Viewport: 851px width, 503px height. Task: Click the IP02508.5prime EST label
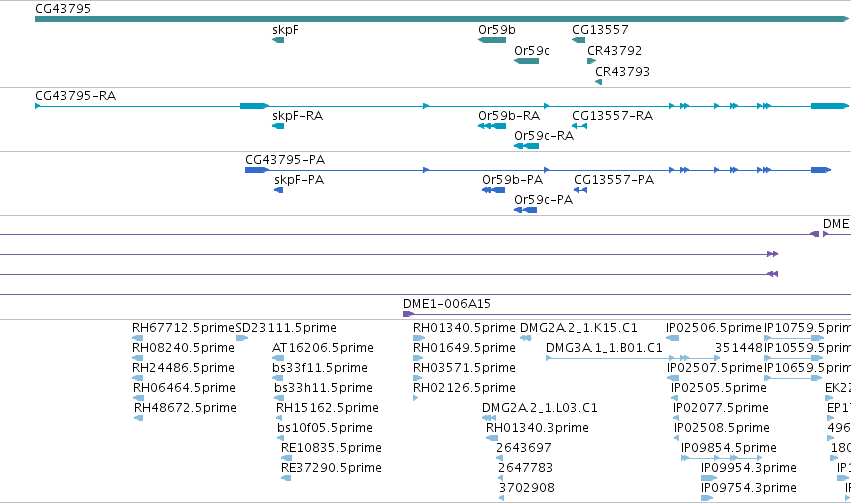(x=722, y=428)
